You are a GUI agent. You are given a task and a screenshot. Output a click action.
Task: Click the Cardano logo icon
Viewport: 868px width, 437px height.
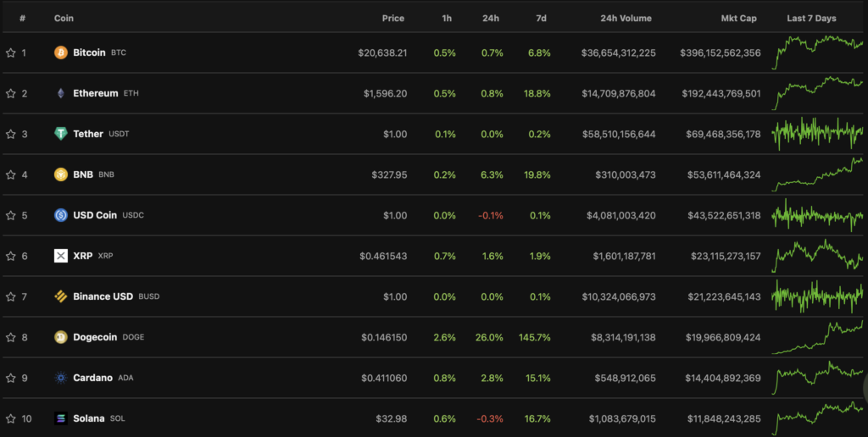click(x=61, y=378)
